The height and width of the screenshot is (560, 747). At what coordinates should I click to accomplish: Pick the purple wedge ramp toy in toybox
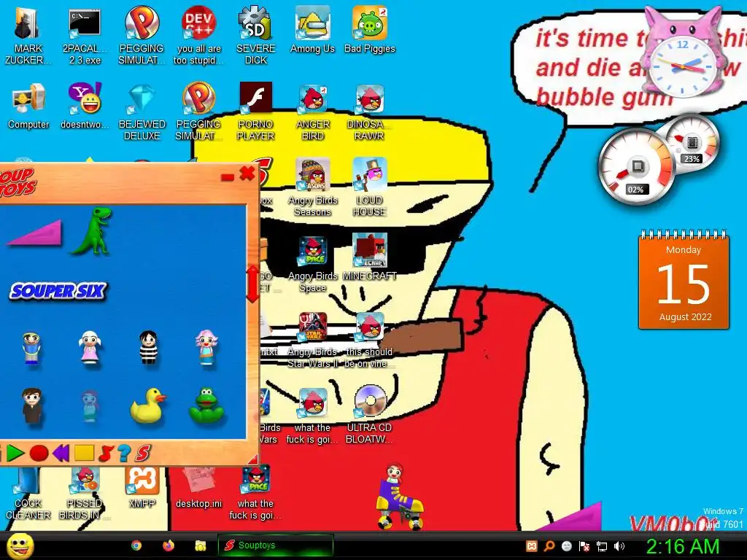click(34, 233)
